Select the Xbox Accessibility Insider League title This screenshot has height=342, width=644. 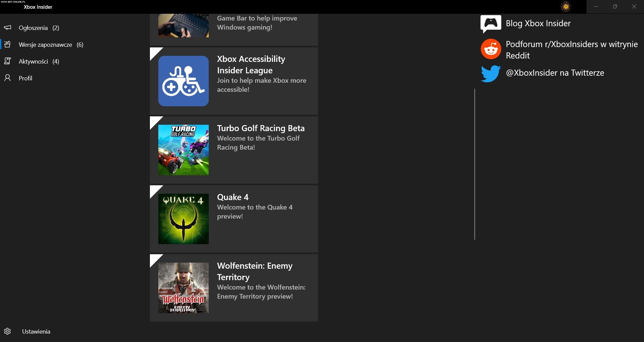[x=251, y=65]
